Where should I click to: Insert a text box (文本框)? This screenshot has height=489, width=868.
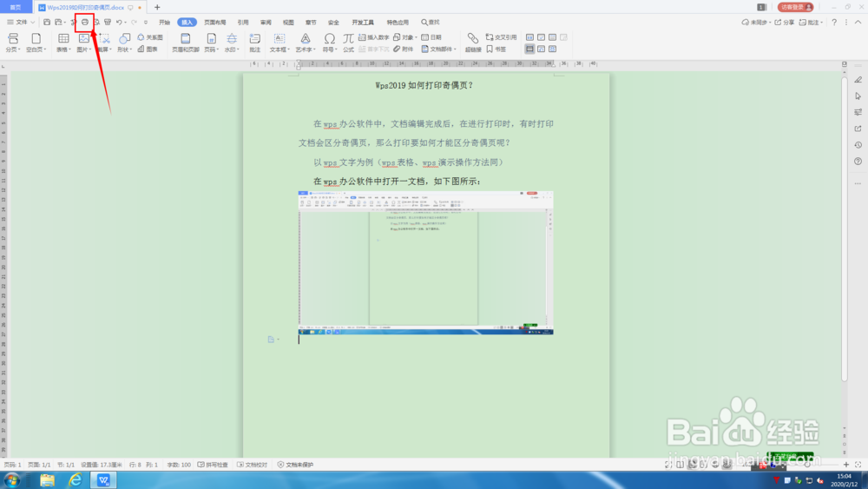[279, 43]
